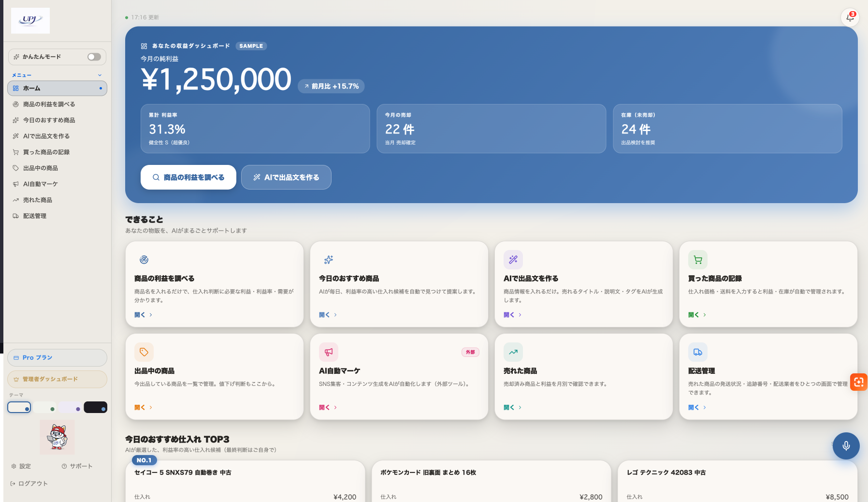Click 設定 link in sidebar
Image resolution: width=868 pixels, height=502 pixels.
point(21,466)
